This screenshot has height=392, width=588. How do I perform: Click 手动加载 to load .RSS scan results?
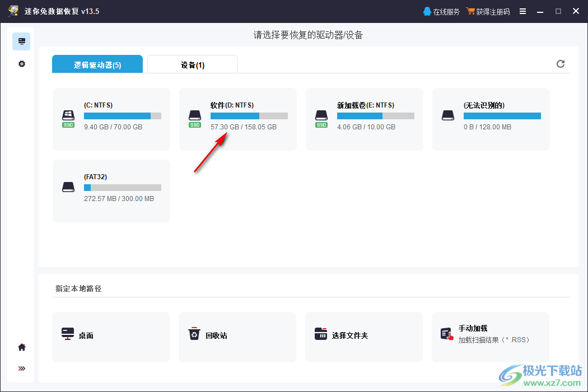(x=491, y=337)
